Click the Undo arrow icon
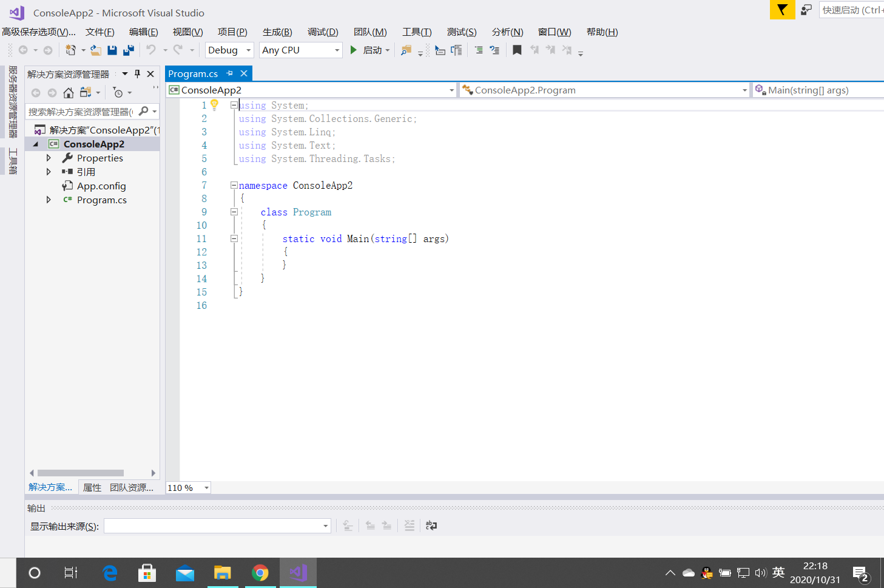The image size is (884, 588). tap(151, 50)
